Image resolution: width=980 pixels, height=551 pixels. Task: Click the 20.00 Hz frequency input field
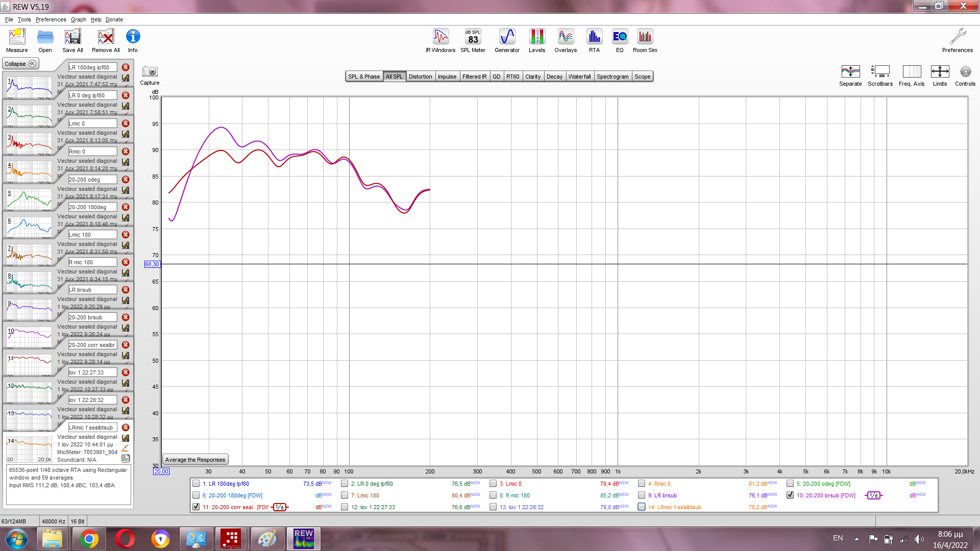coord(160,471)
